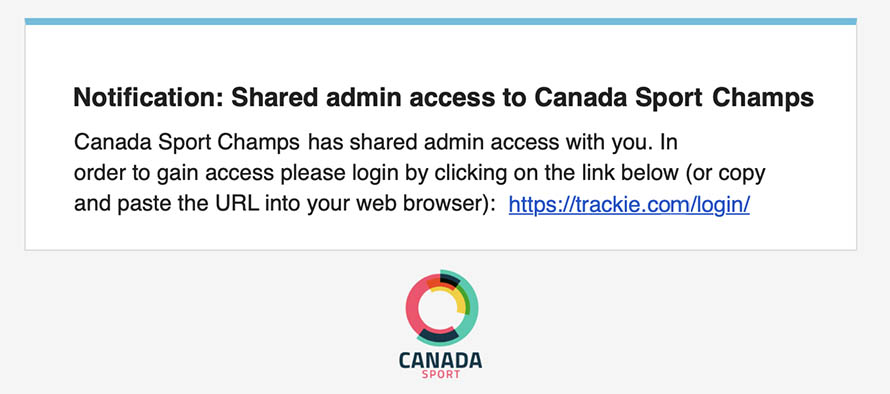Click "Shared admin access" in the heading
This screenshot has width=890, height=394.
[363, 98]
